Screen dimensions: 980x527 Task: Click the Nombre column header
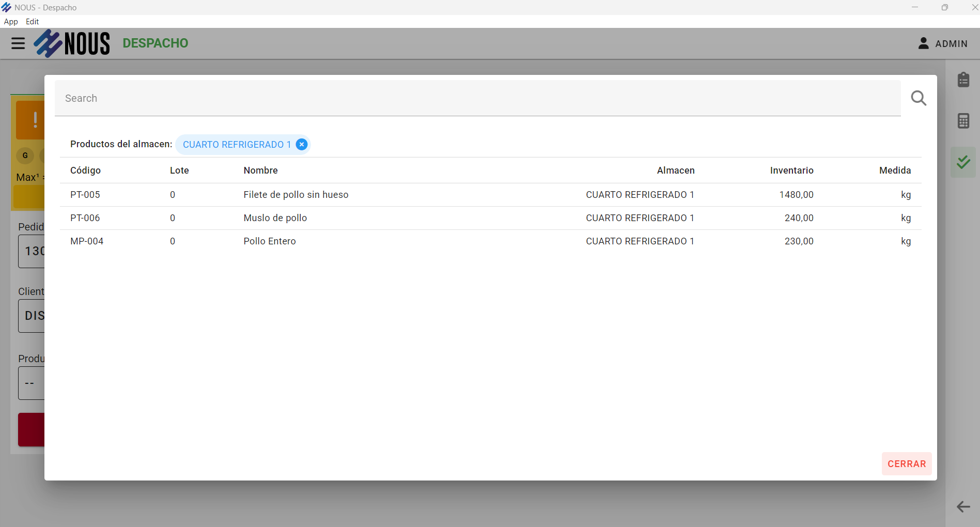(x=260, y=171)
